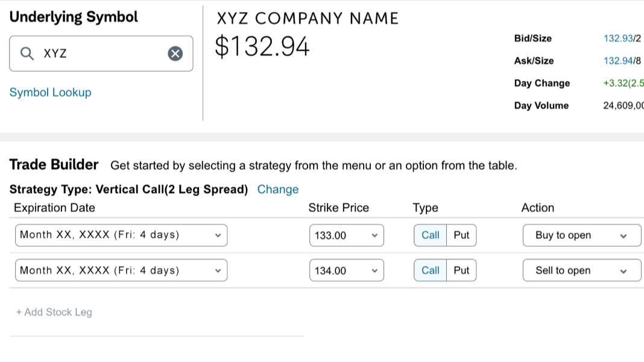This screenshot has height=362, width=644.
Task: Clear the XYZ symbol using the X icon
Action: pos(175,53)
